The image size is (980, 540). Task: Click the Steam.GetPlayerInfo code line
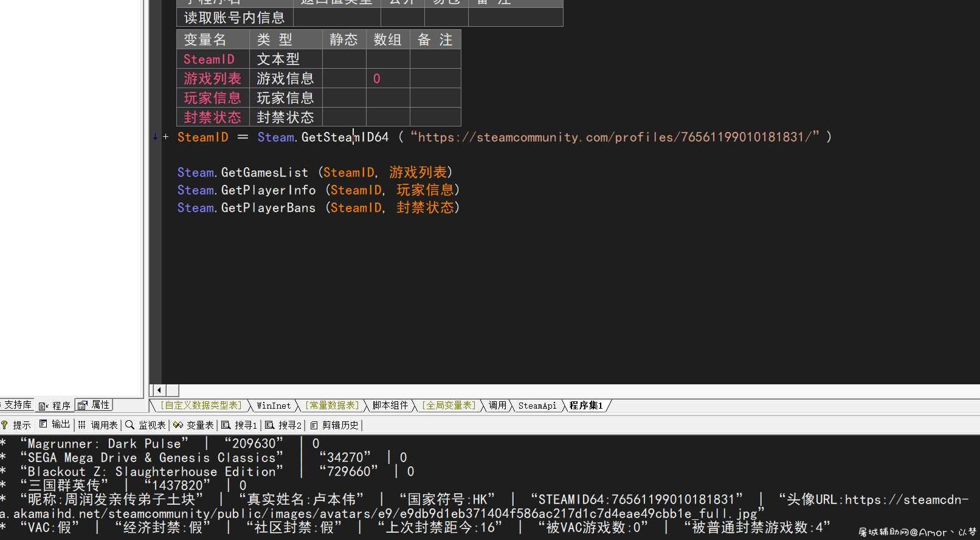[319, 190]
